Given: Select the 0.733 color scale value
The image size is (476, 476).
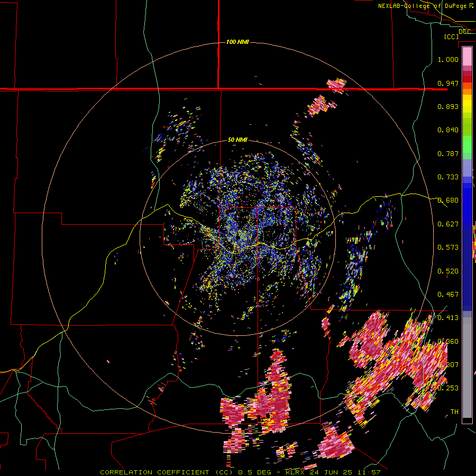Looking at the screenshot, I should tap(448, 177).
